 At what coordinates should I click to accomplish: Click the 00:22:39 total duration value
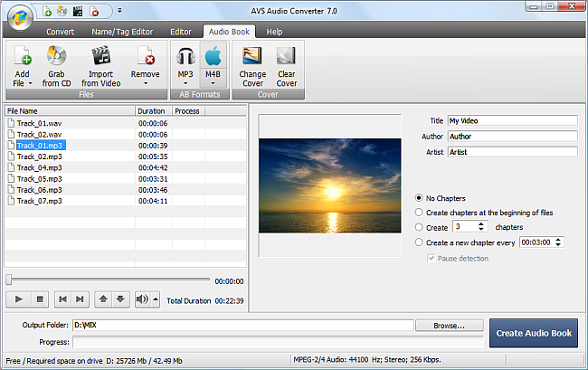229,300
